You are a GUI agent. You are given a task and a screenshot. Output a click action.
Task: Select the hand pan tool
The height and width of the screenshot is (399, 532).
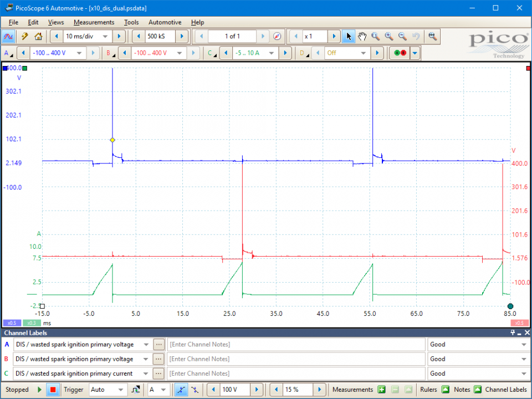coord(362,37)
